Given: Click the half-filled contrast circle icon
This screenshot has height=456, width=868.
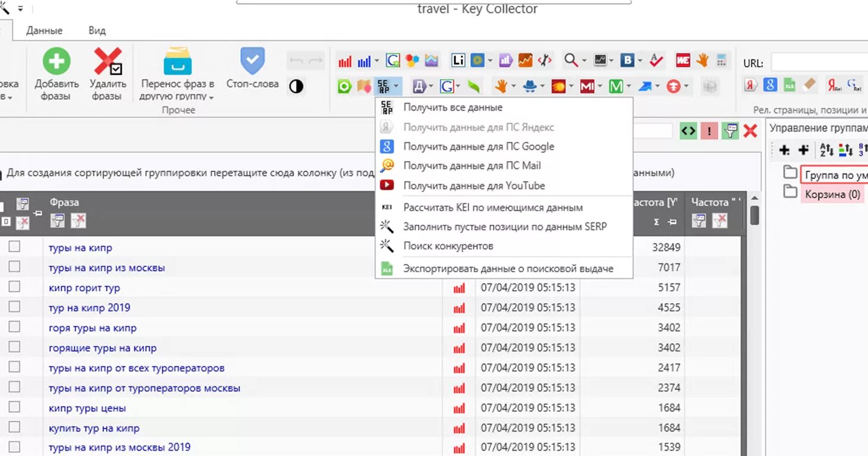Looking at the screenshot, I should 296,86.
